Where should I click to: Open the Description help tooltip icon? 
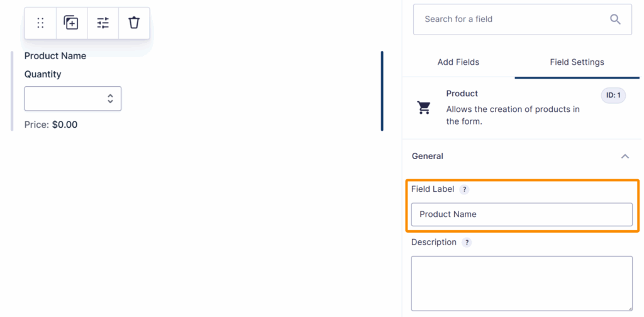pos(467,242)
